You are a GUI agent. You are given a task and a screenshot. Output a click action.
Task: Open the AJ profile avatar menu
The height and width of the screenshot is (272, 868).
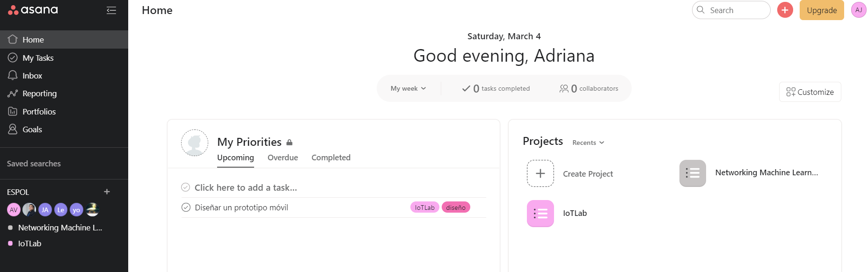(x=859, y=10)
